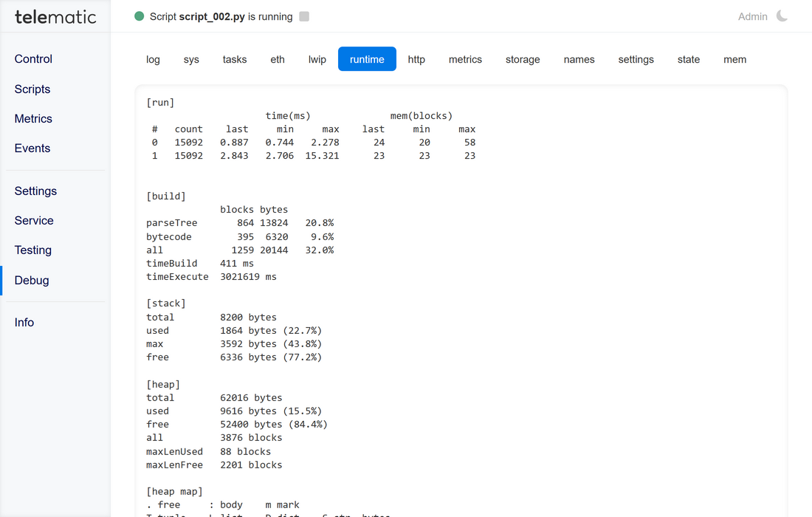The height and width of the screenshot is (517, 812).
Task: Click the telematic logo
Action: pyautogui.click(x=55, y=16)
